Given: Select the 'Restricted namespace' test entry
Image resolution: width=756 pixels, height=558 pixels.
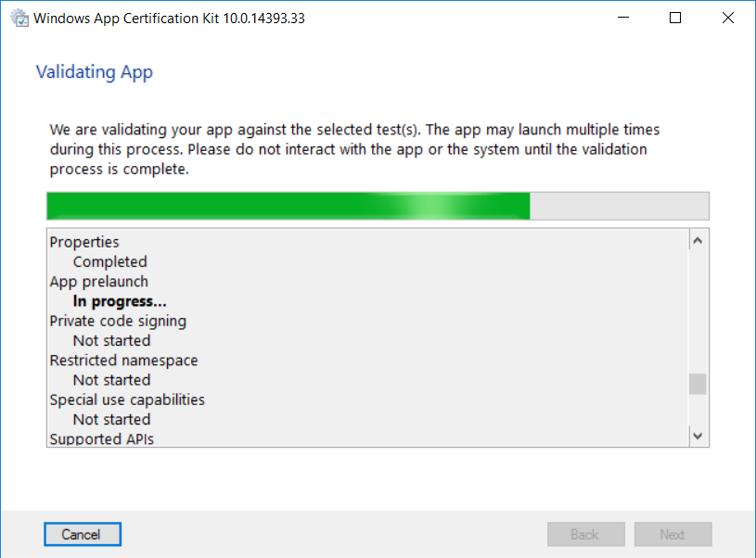Looking at the screenshot, I should [x=123, y=360].
